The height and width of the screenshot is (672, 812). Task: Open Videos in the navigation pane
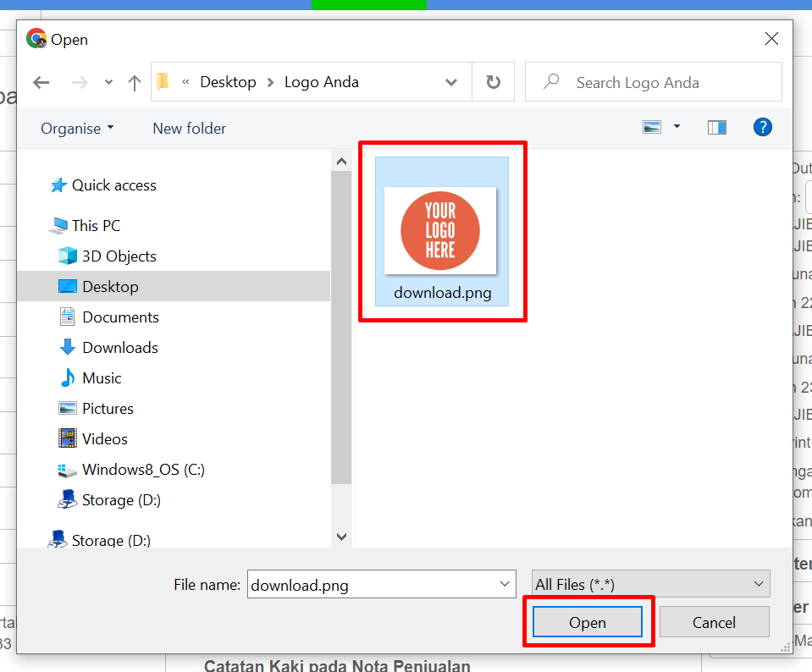(x=105, y=439)
